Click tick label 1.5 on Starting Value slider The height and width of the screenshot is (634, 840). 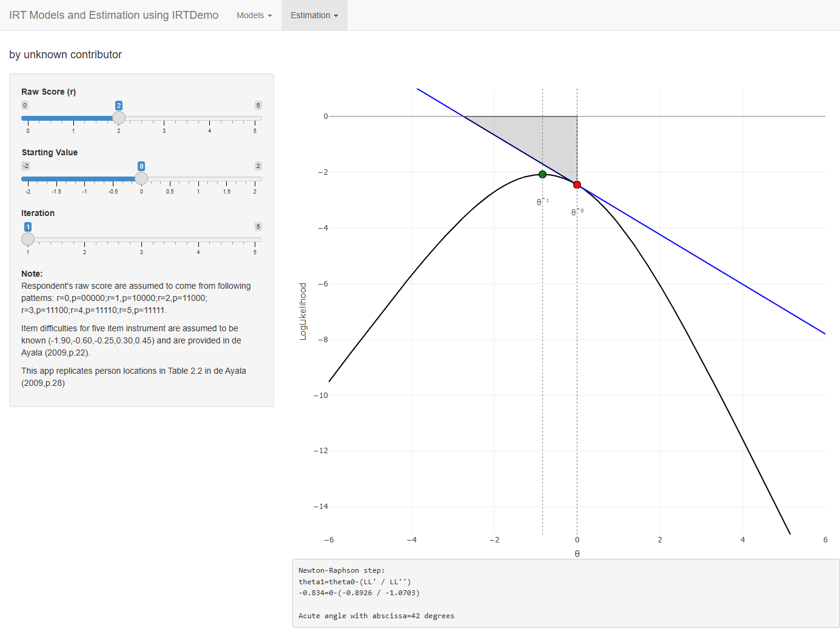click(x=227, y=192)
